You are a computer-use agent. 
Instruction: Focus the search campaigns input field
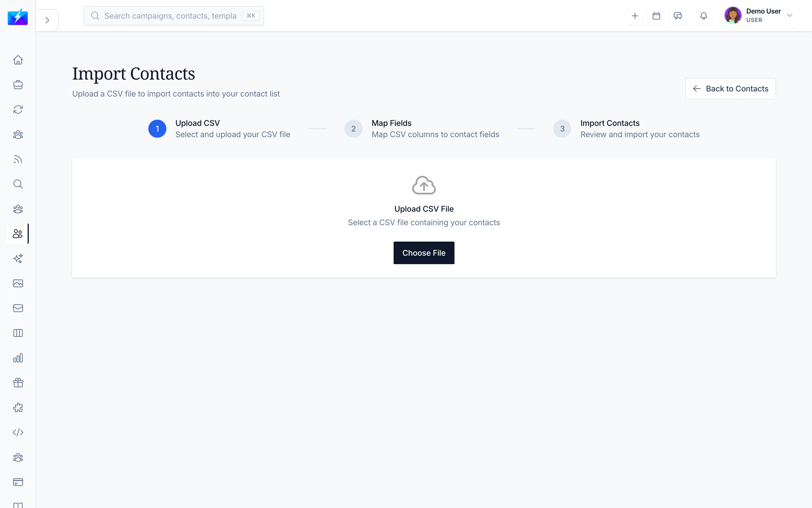coord(173,16)
